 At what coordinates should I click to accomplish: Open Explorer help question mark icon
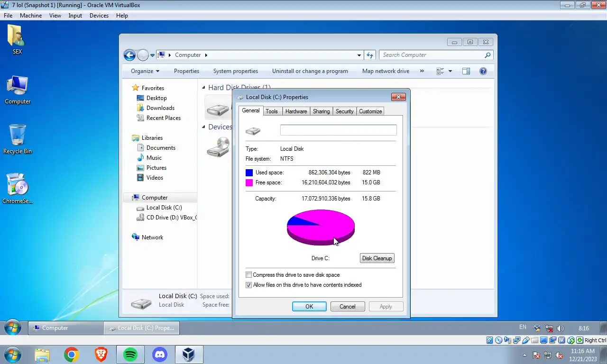483,71
